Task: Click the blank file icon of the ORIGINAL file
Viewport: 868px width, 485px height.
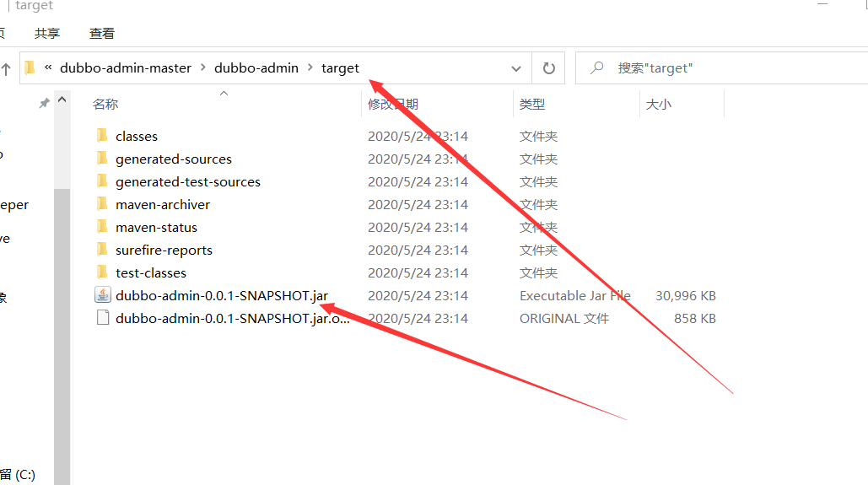Action: pos(102,317)
